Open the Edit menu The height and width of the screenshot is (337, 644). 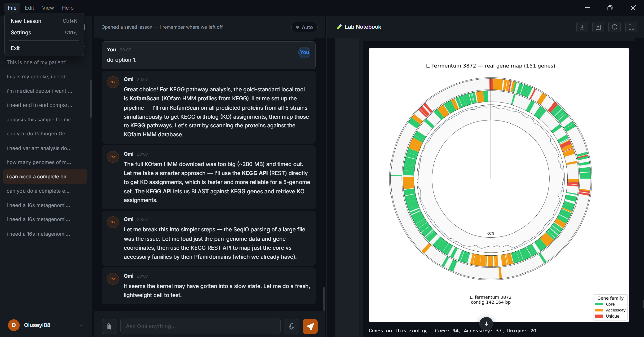(29, 8)
